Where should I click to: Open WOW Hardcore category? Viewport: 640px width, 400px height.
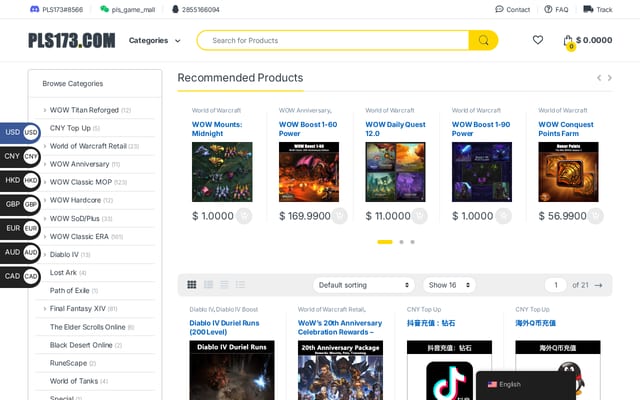click(x=75, y=200)
